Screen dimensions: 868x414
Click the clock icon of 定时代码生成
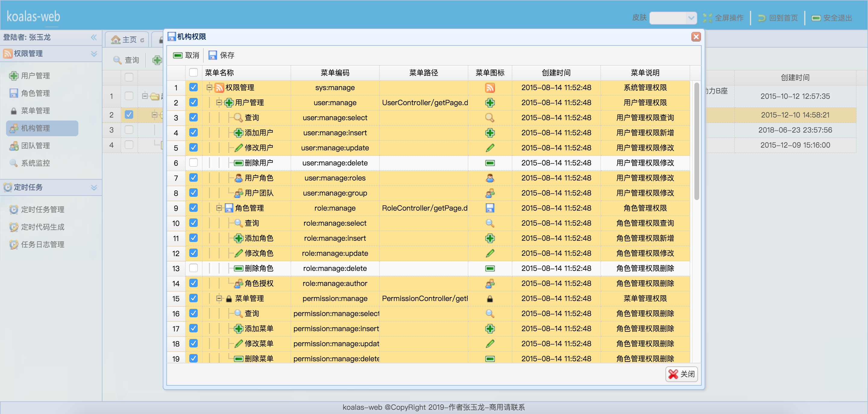[x=14, y=227]
